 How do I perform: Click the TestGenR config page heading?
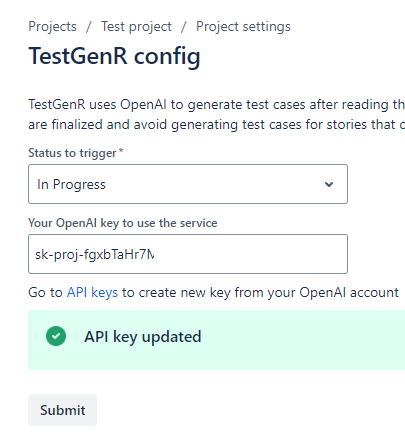pyautogui.click(x=114, y=56)
